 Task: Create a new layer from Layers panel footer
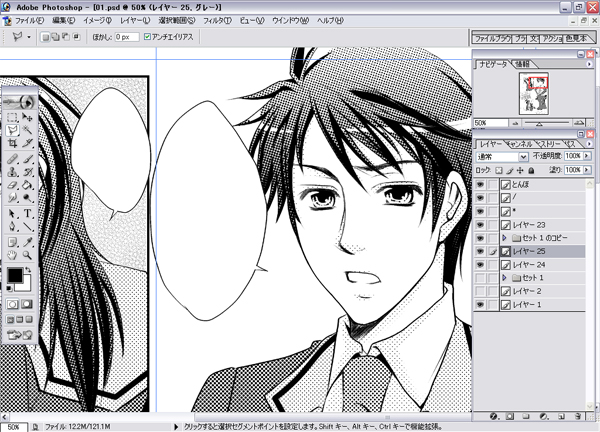pyautogui.click(x=561, y=416)
